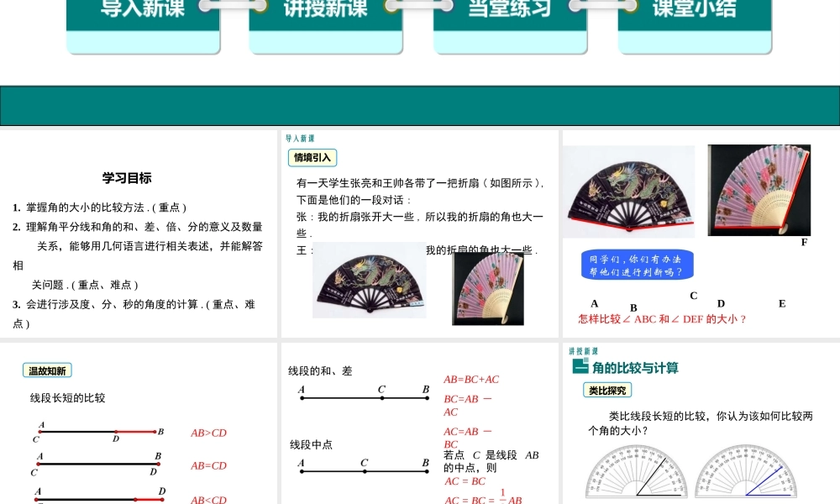
Task: Select the text 线段中点
Action: click(312, 444)
